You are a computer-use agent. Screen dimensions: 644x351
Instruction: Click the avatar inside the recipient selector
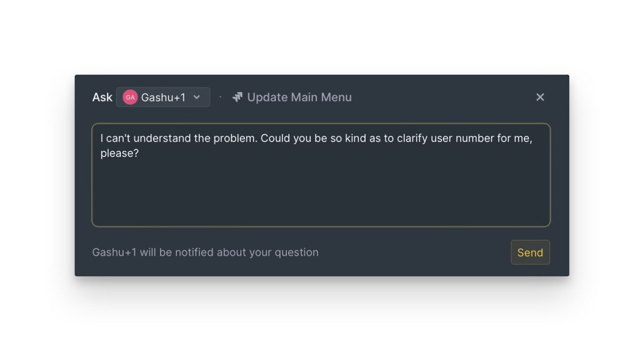tap(130, 97)
